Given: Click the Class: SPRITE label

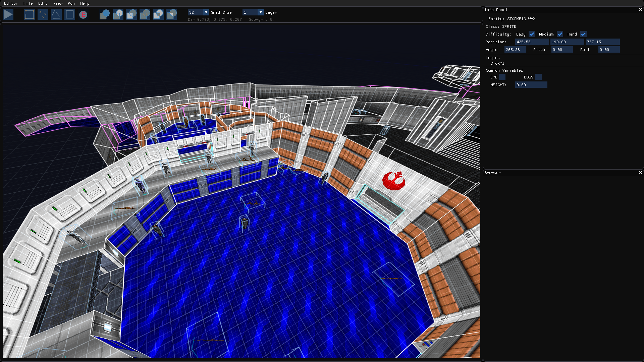Looking at the screenshot, I should pos(501,26).
